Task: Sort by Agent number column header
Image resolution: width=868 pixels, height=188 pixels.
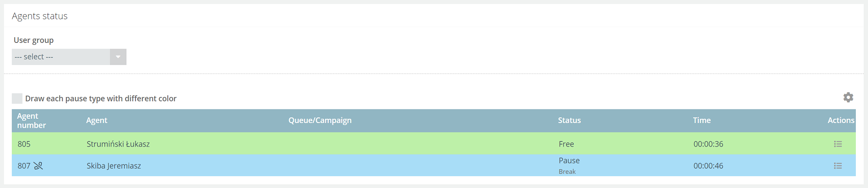Action: 32,121
